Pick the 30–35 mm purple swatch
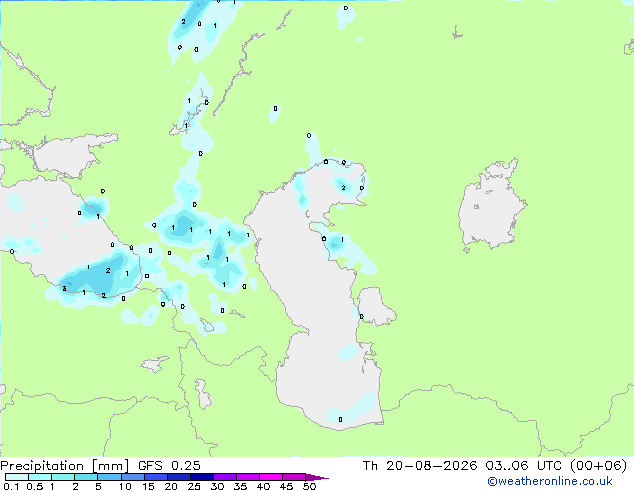Screen dimensions: 634x490 [225, 477]
